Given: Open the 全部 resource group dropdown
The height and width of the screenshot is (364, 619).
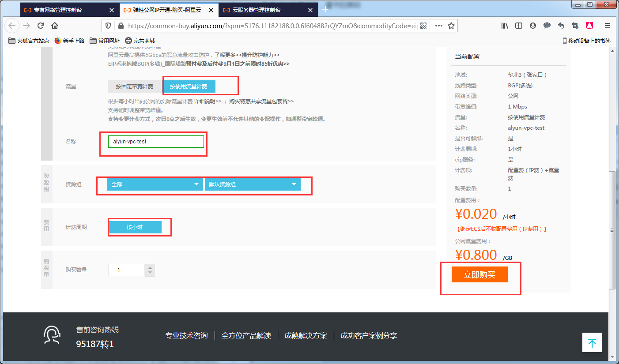Looking at the screenshot, I should tap(154, 184).
